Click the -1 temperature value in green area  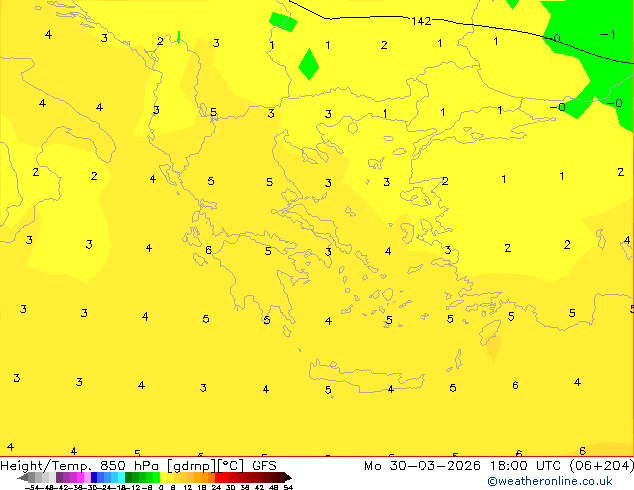pyautogui.click(x=608, y=35)
